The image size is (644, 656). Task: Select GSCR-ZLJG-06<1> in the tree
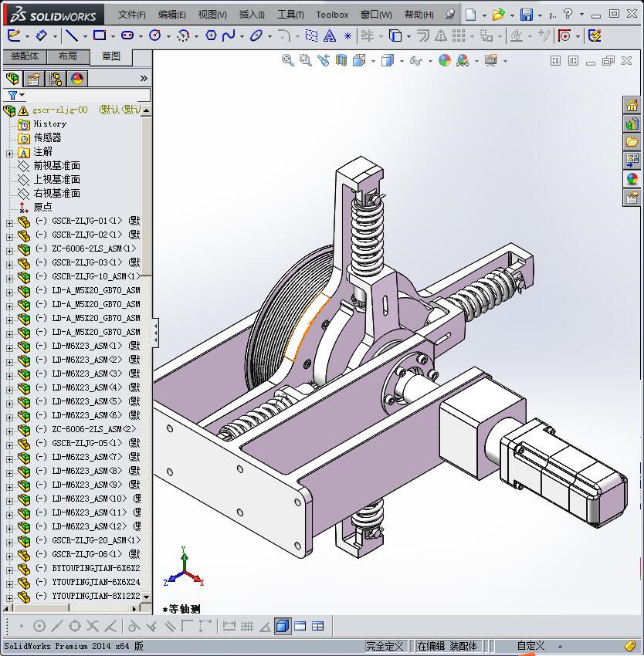pyautogui.click(x=86, y=554)
